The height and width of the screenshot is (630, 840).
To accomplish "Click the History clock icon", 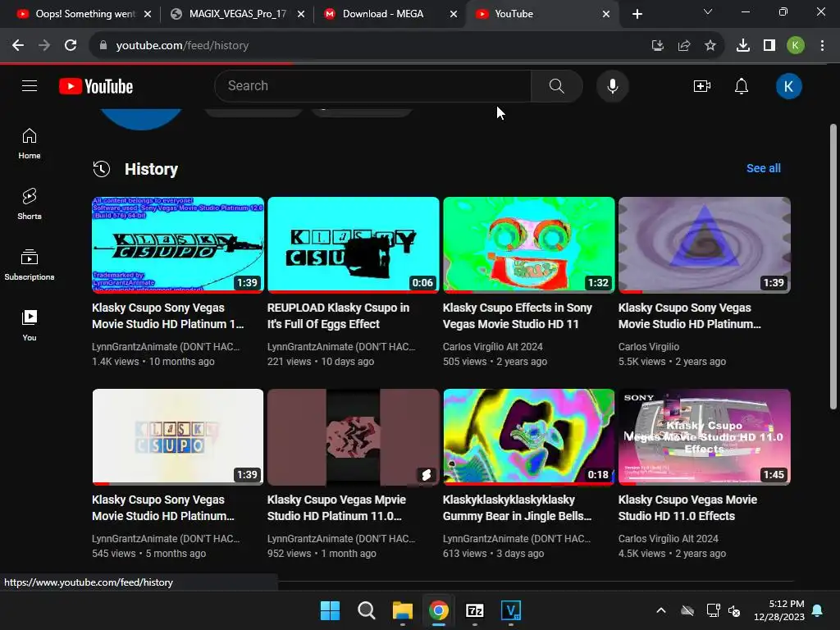I will point(101,169).
